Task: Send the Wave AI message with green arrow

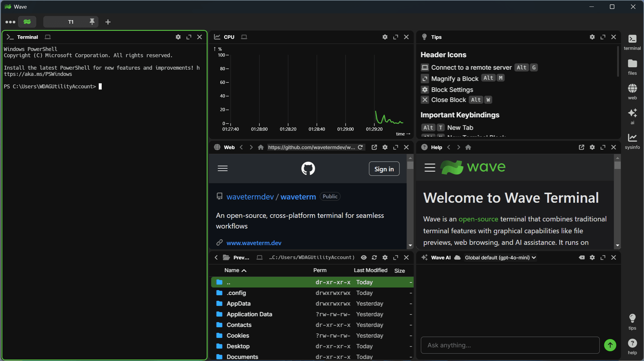Action: pos(610,345)
